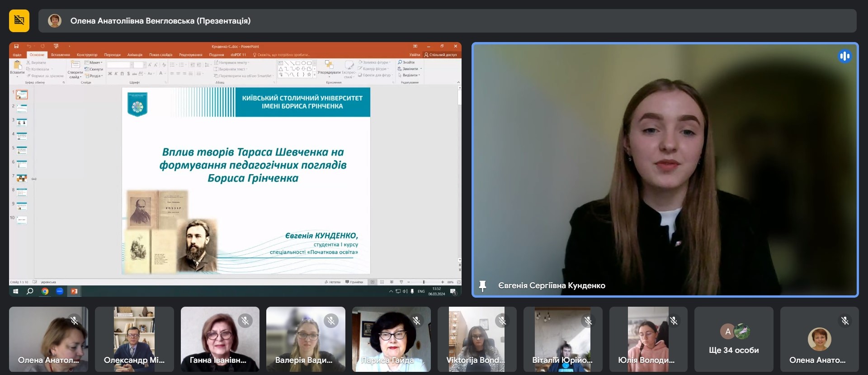868x375 pixels.
Task: Open the Вставлення ribbon tab
Action: click(61, 55)
